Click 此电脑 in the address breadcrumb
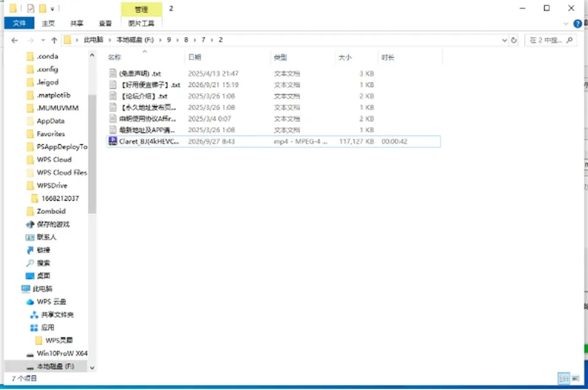588x390 pixels. (x=93, y=40)
